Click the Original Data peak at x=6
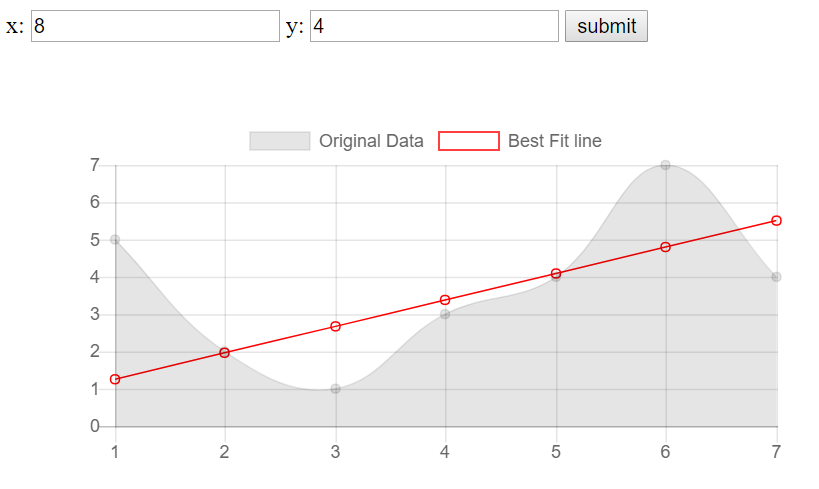 665,165
